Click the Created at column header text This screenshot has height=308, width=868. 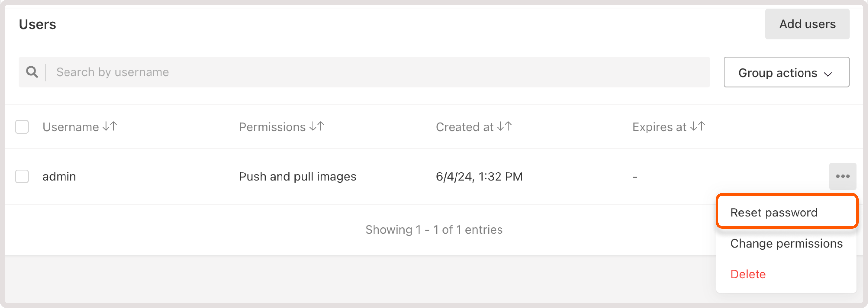pyautogui.click(x=464, y=127)
